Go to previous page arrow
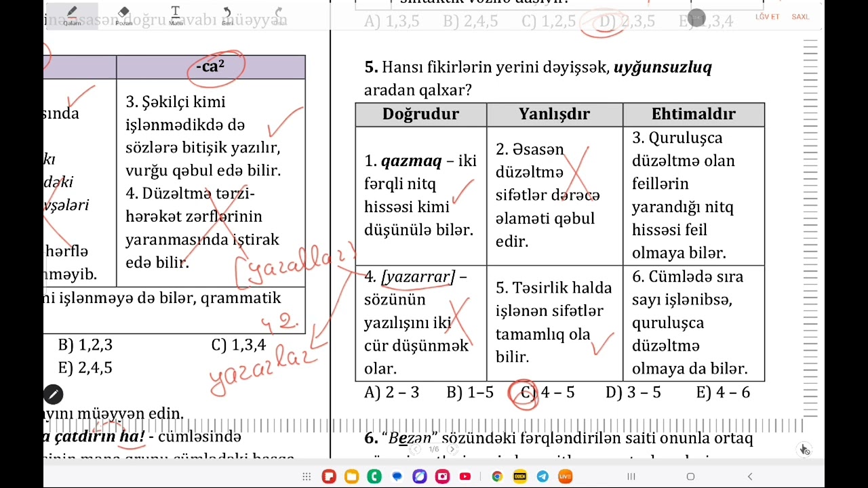Viewport: 868px width, 488px height. coord(416,449)
